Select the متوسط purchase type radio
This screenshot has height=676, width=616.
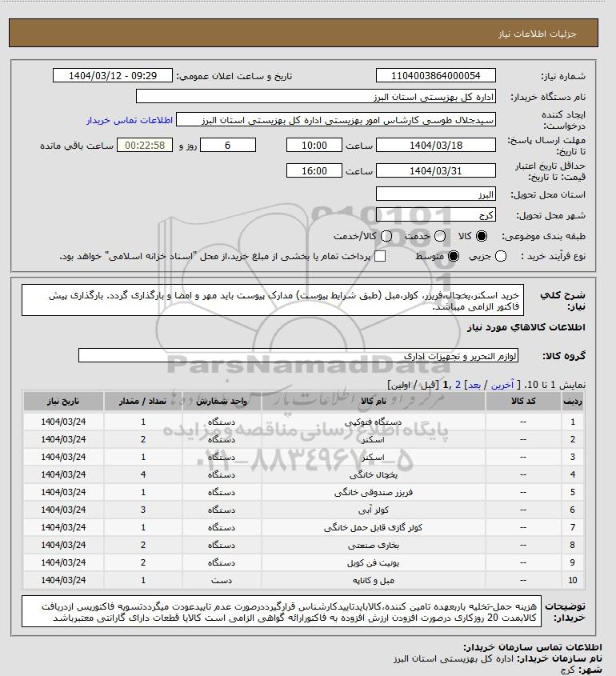pos(454,257)
